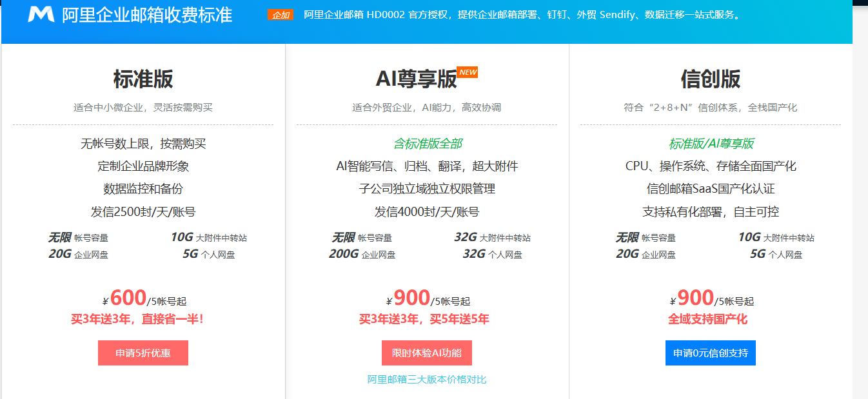Click 子公司独立域独立权限管理 feature line
This screenshot has height=399, width=868.
(427, 189)
